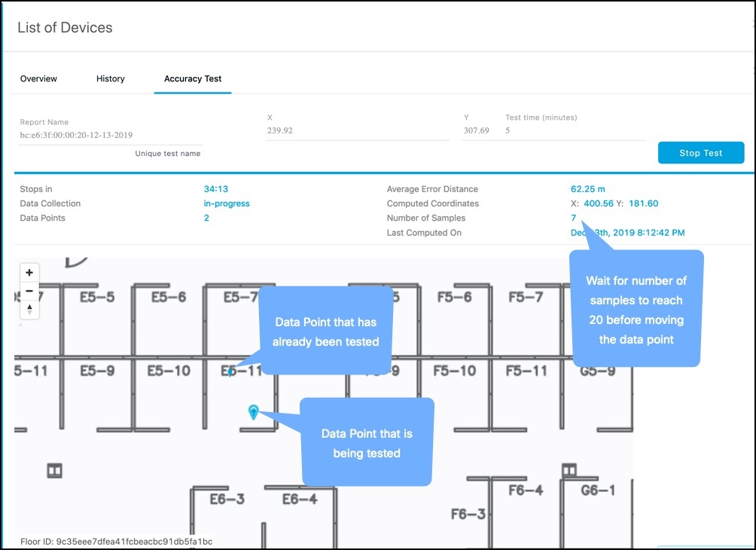Click the Average Error Distance value 62.25 m
756x550 pixels.
tap(587, 189)
